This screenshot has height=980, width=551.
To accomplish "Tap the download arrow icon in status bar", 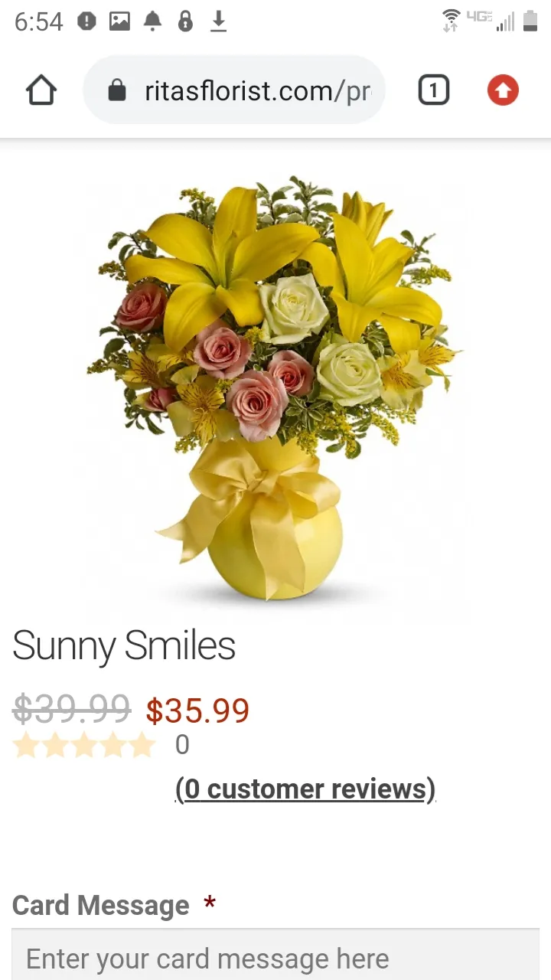I will tap(219, 21).
